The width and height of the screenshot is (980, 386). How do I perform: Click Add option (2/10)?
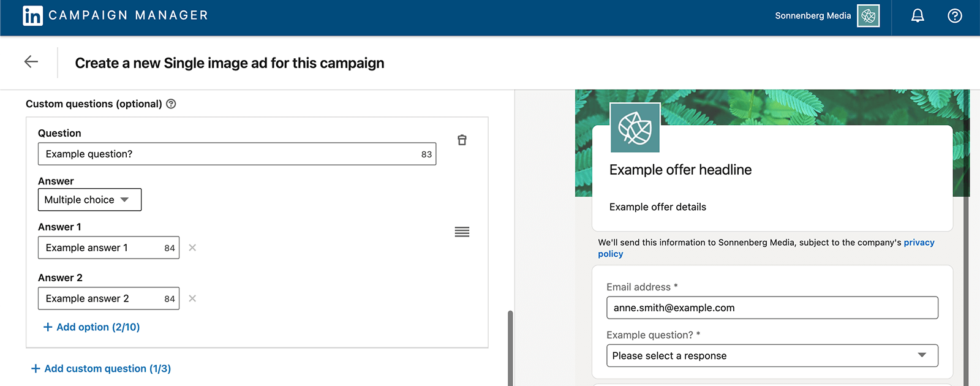point(91,327)
